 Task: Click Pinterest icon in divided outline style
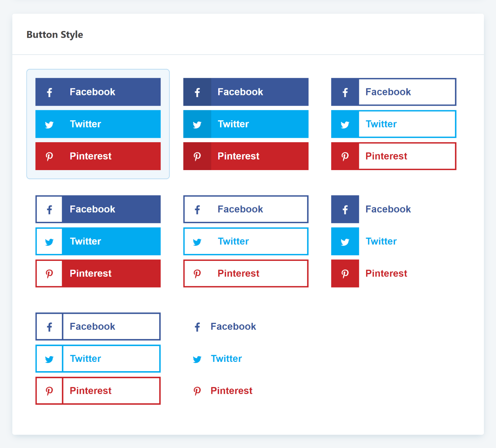point(49,391)
